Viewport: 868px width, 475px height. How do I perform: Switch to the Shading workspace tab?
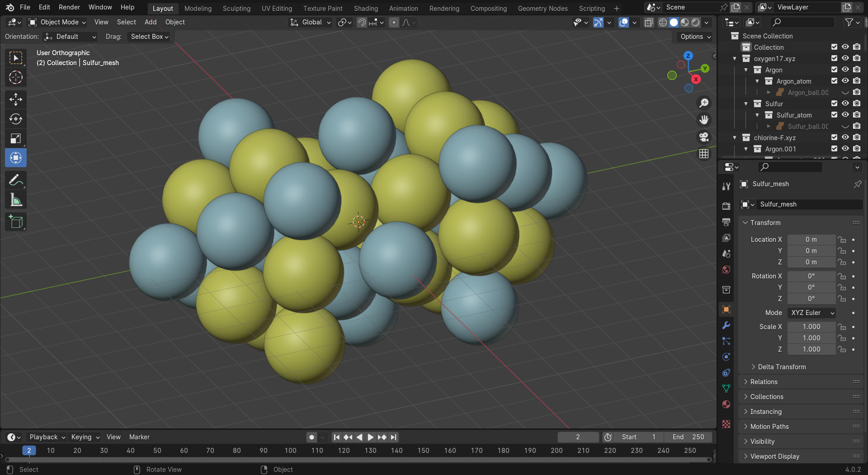click(365, 8)
